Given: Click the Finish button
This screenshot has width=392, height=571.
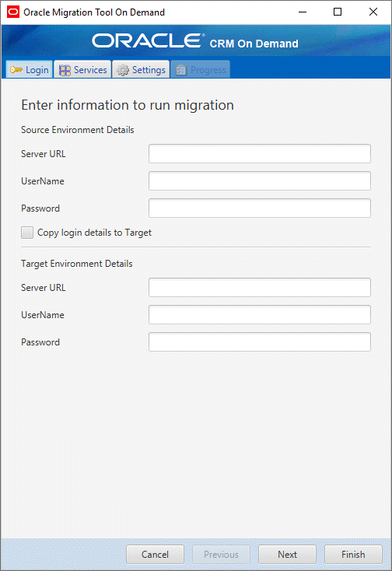Looking at the screenshot, I should coord(353,554).
